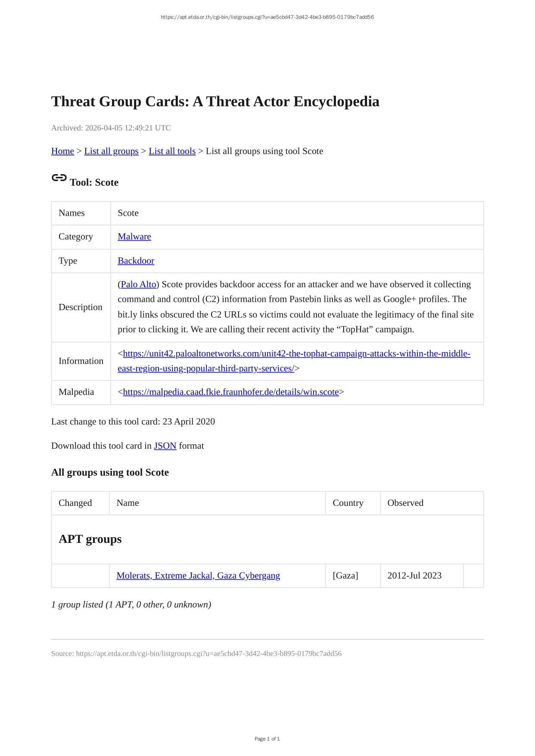Open the Home breadcrumb link
535x756 pixels.
pyautogui.click(x=62, y=151)
